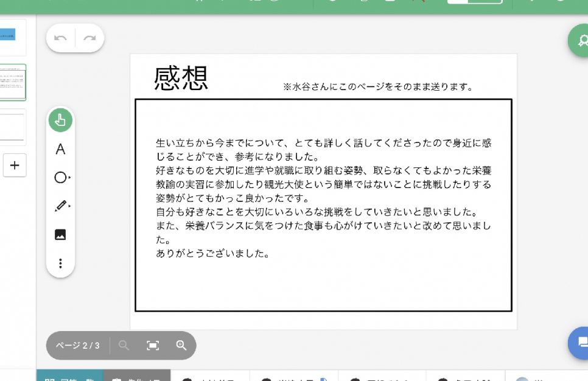588x381 pixels.
Task: Open the three-dot more tools menu
Action: coord(60,264)
